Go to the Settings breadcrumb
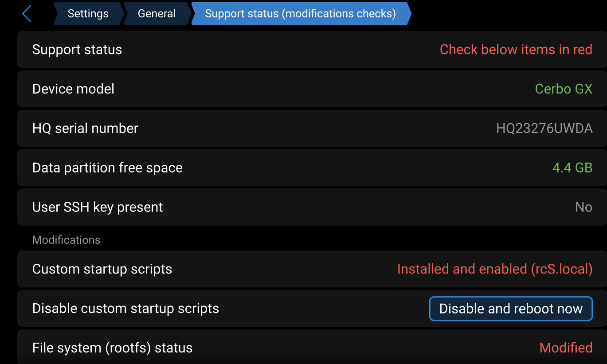Viewport: 607px width, 364px height. (x=88, y=14)
